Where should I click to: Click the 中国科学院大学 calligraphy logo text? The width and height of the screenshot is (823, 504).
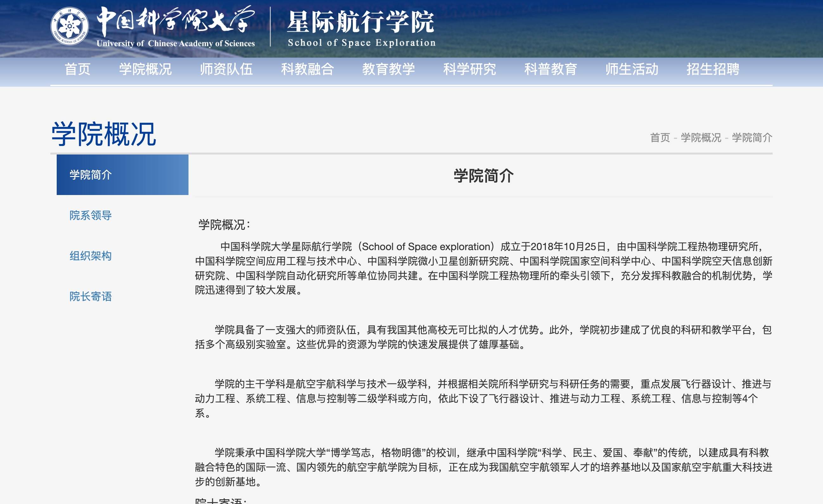(175, 21)
